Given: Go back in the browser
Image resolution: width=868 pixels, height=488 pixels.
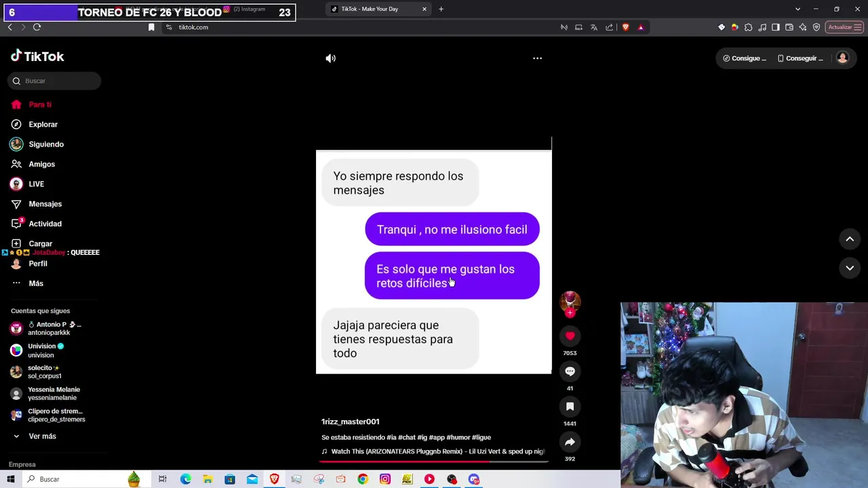Looking at the screenshot, I should pyautogui.click(x=9, y=27).
